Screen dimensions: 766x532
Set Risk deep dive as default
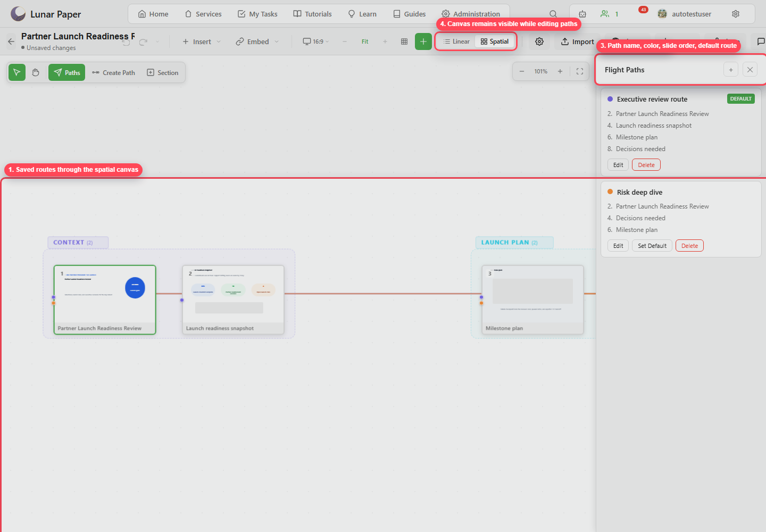(652, 246)
